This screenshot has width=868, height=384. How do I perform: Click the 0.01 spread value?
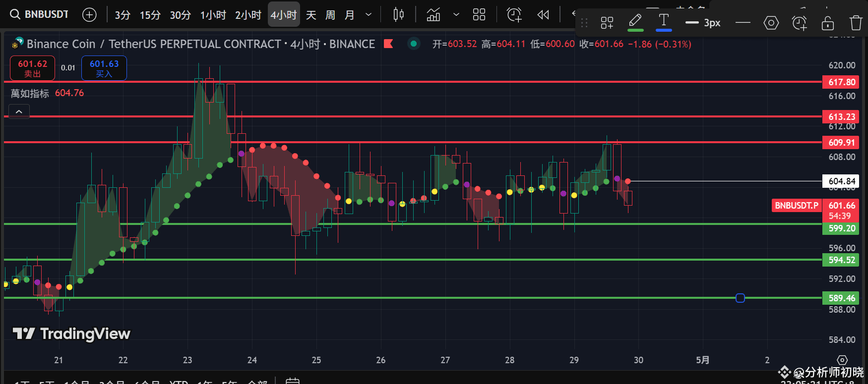click(68, 68)
